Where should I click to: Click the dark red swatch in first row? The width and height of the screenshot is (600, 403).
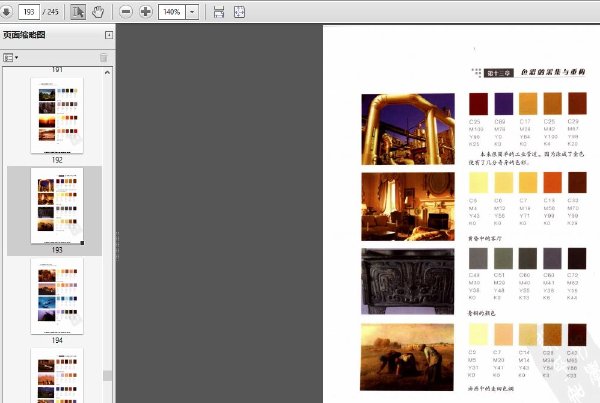[x=478, y=104]
